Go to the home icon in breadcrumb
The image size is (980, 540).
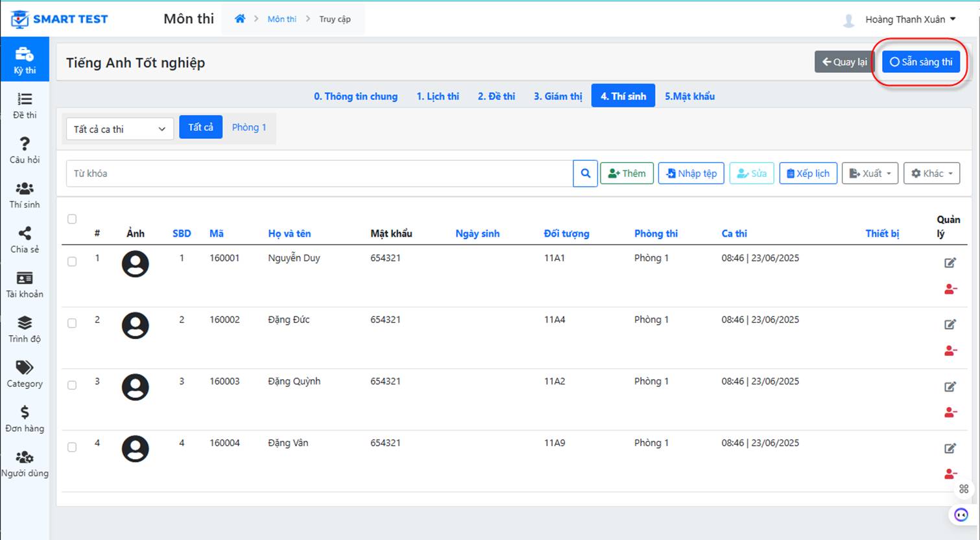point(240,19)
